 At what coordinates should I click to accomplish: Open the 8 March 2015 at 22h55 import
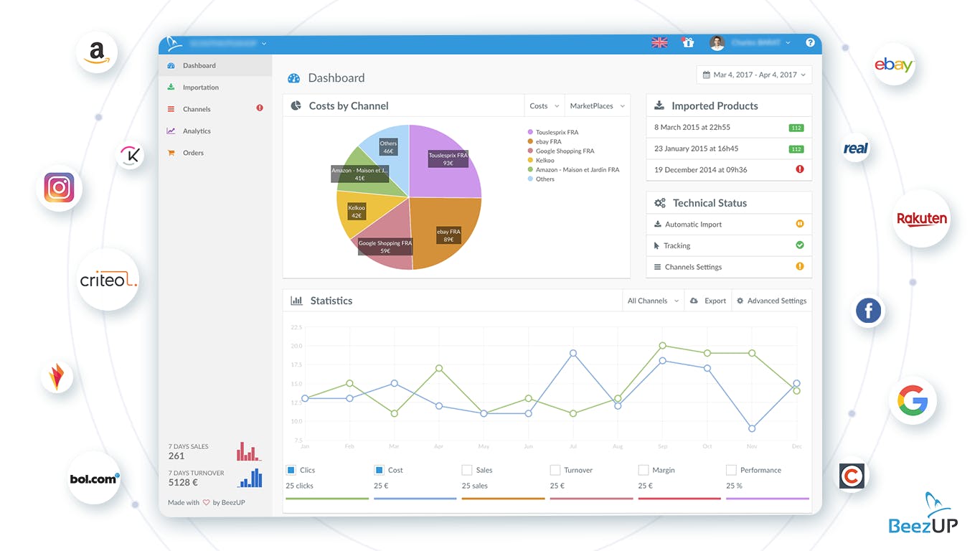coord(729,127)
